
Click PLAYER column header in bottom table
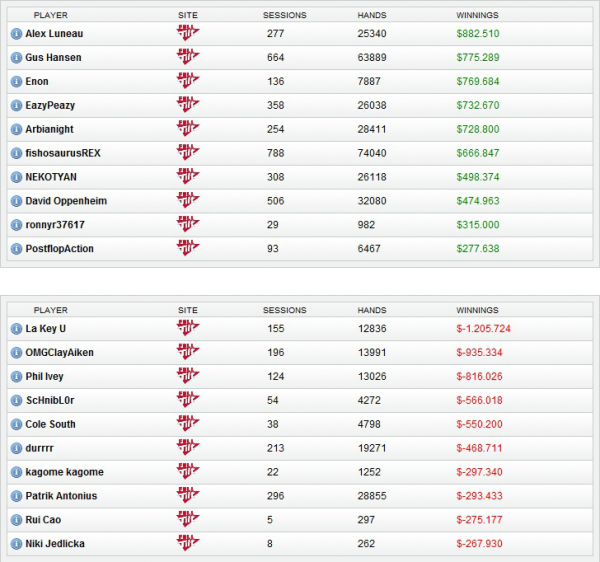50,310
